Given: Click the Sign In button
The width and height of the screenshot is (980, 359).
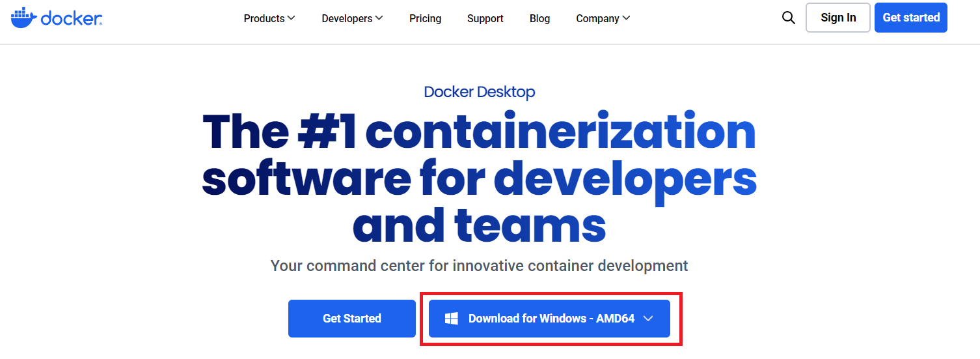Looking at the screenshot, I should (x=838, y=18).
